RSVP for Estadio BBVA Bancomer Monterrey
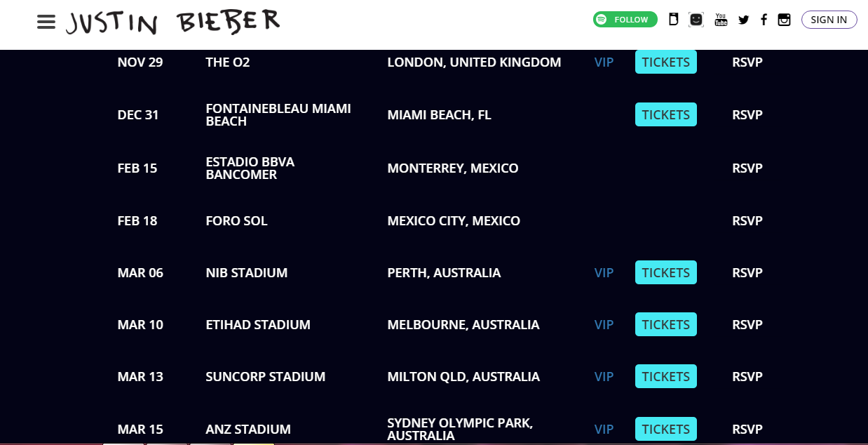Screen dimensions: 868x445 [x=747, y=168]
